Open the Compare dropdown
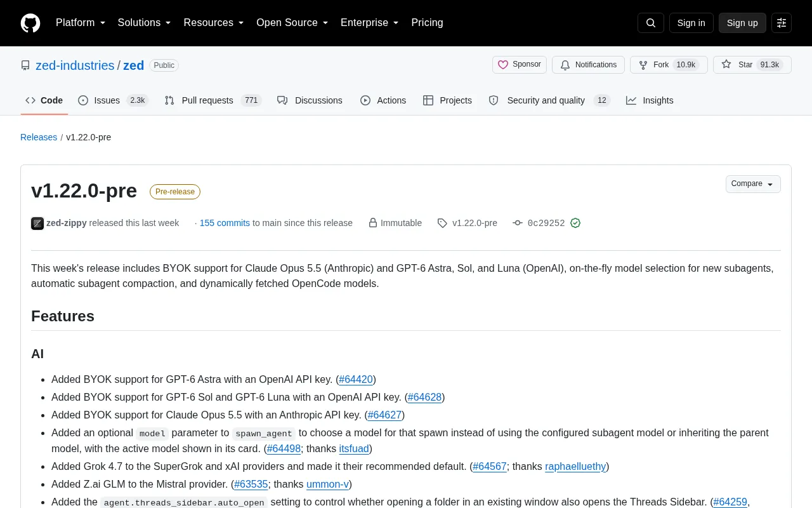812x508 pixels. pos(753,184)
